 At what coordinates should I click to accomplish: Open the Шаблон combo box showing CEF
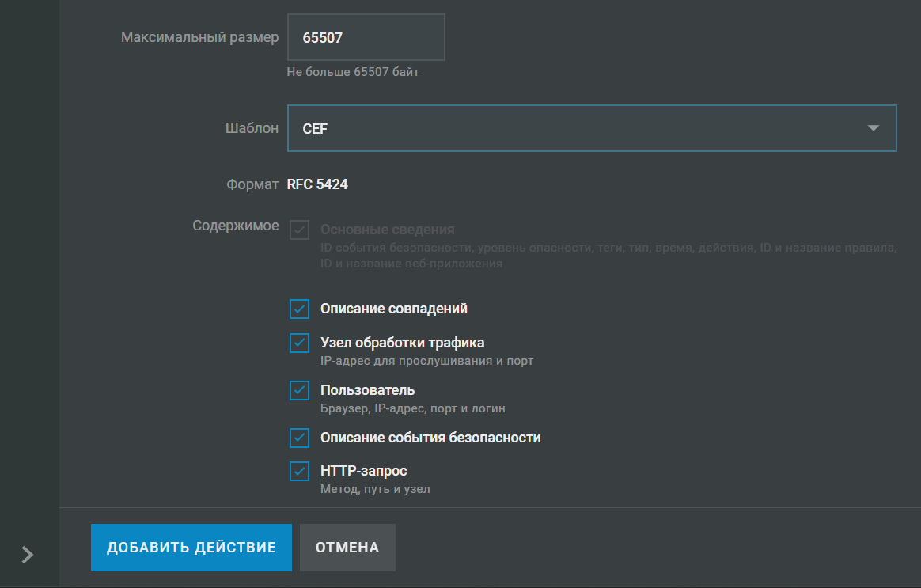point(570,128)
